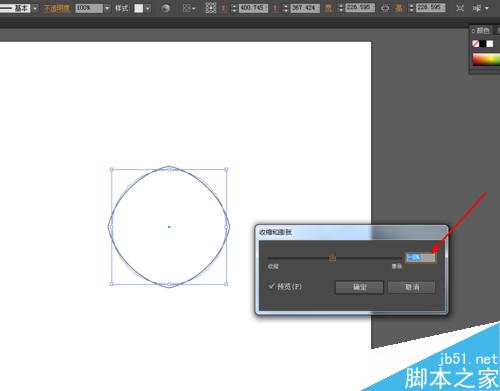Click the 样式 (Style) label in control bar
Screen dimensions: 500x391
pos(122,8)
